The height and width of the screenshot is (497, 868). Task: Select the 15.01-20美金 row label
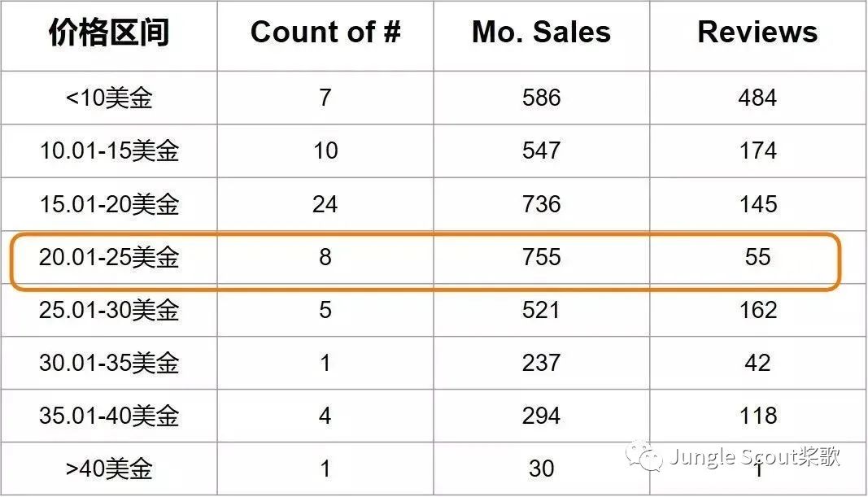(x=109, y=204)
